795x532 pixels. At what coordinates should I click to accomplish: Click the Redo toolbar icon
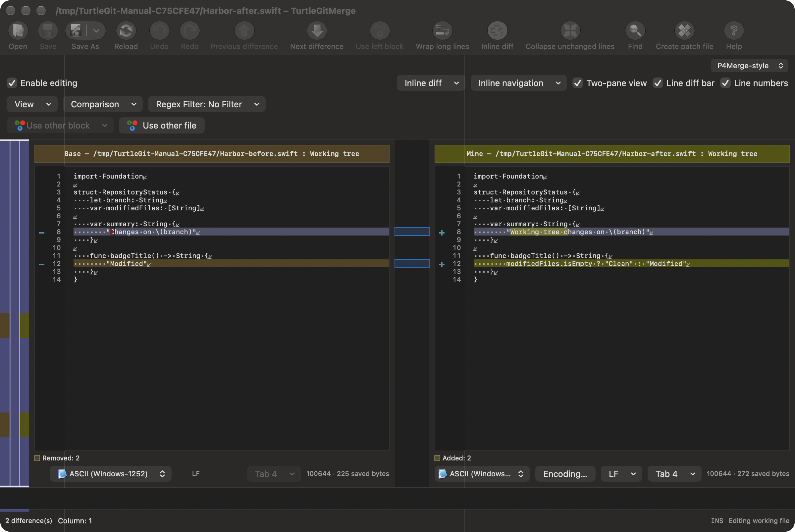[189, 30]
